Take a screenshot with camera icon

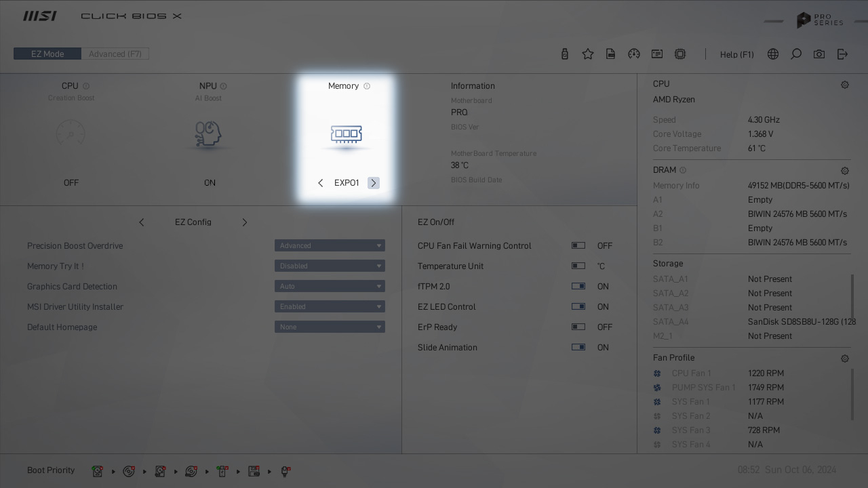click(x=819, y=54)
